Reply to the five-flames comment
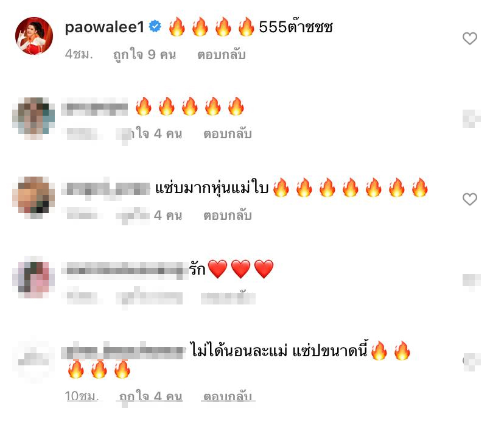This screenshot has height=422, width=504. coord(228,134)
